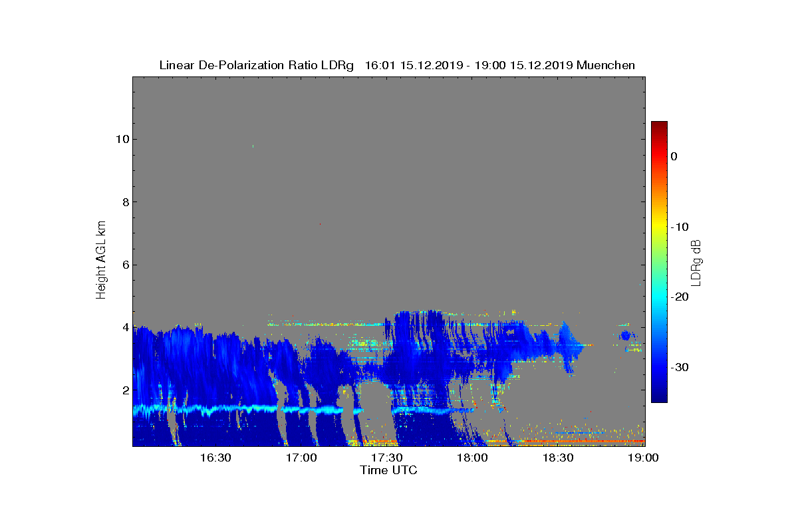Image resolution: width=798 pixels, height=532 pixels.
Task: Click the colorbar tick label '-20'
Action: 679,297
